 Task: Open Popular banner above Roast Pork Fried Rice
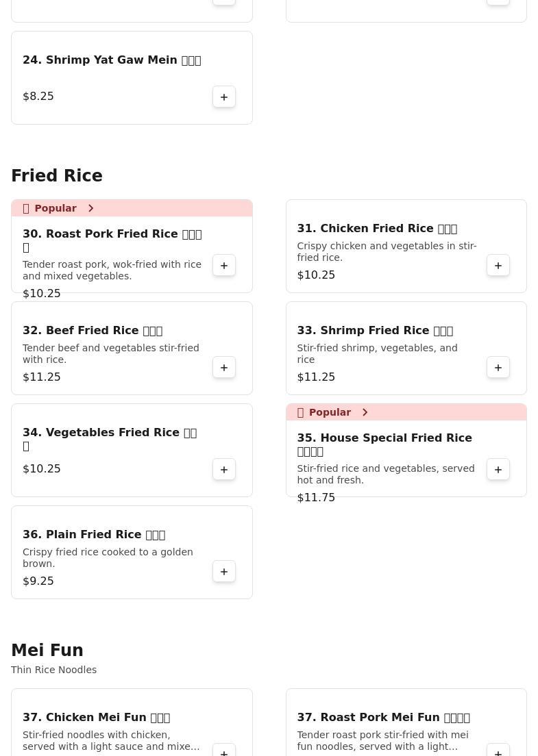[x=55, y=208]
